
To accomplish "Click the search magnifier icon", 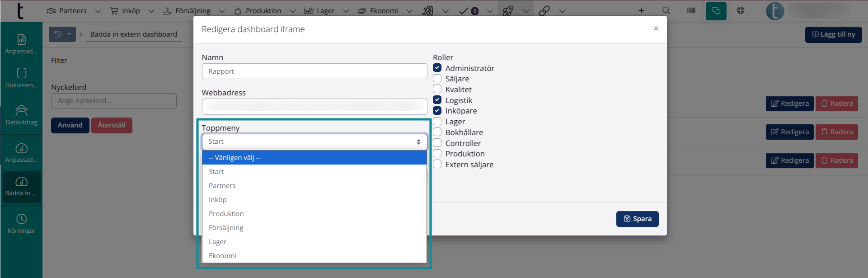I will (x=666, y=10).
